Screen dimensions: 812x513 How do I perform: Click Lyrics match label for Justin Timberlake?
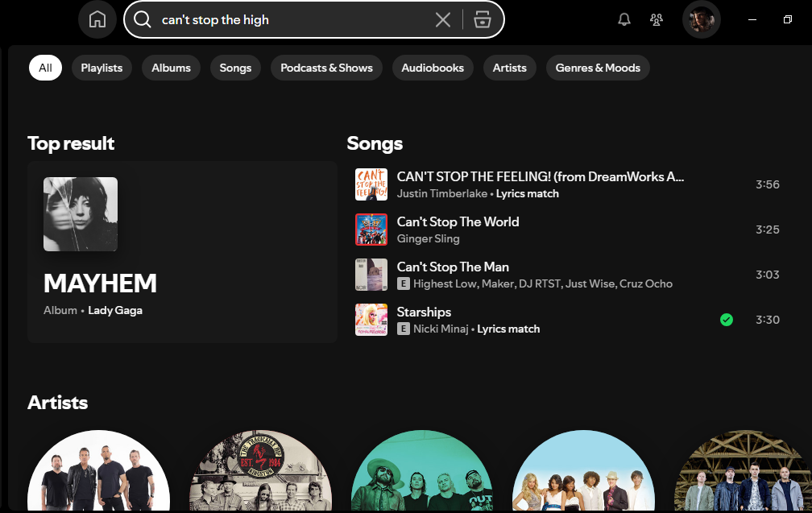(527, 193)
